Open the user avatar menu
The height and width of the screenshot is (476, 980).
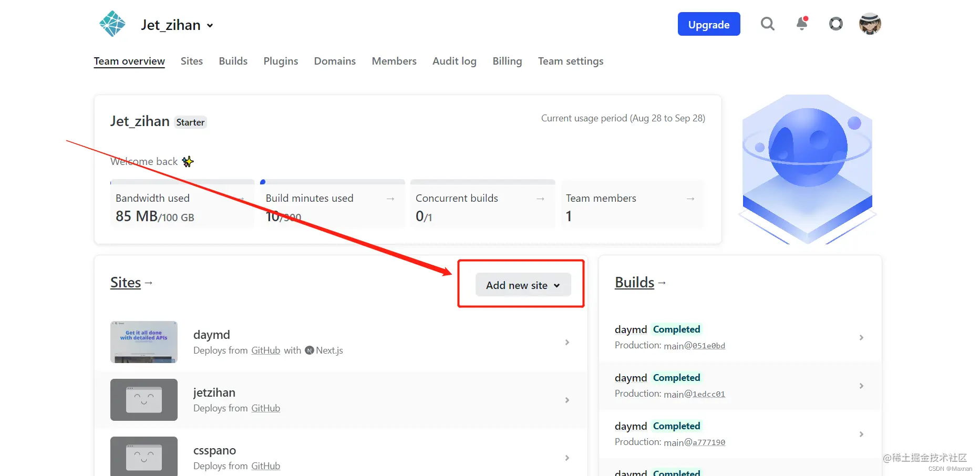[870, 24]
